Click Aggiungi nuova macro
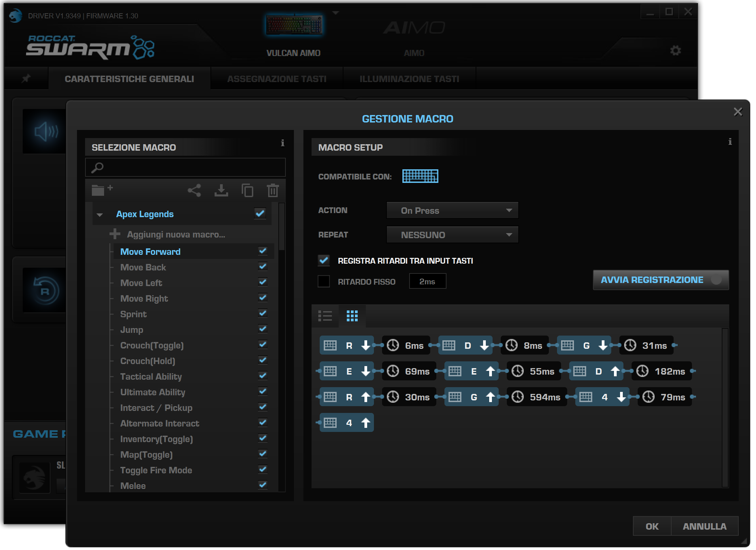 176,234
